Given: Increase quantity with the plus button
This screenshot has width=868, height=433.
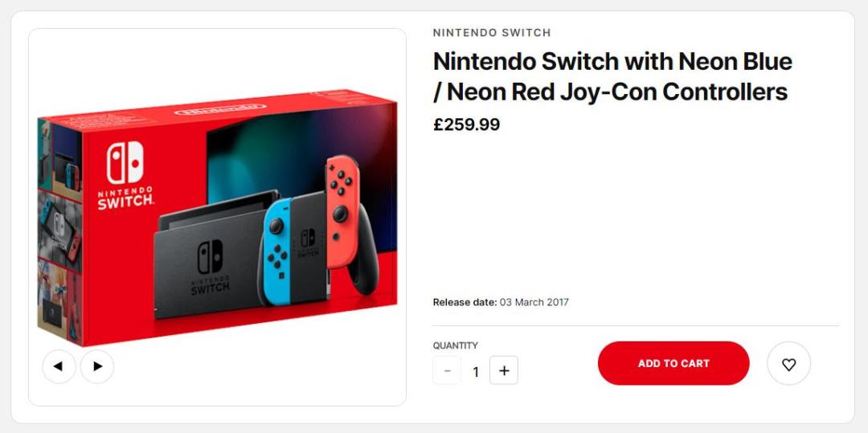Looking at the screenshot, I should tap(504, 370).
